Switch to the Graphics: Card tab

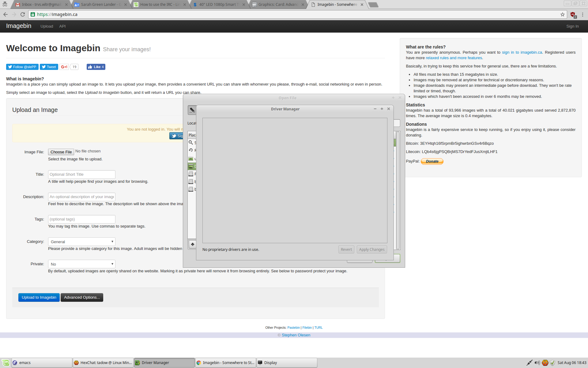click(x=278, y=5)
